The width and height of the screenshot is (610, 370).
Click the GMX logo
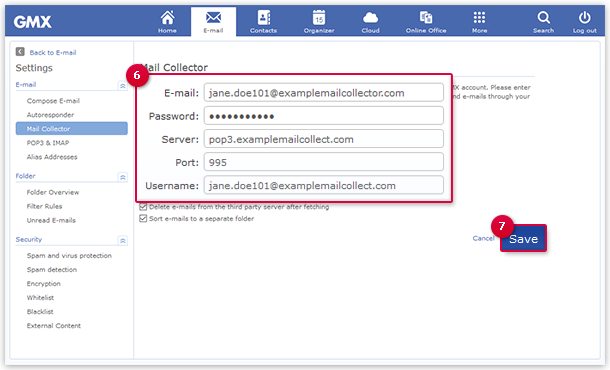(32, 21)
